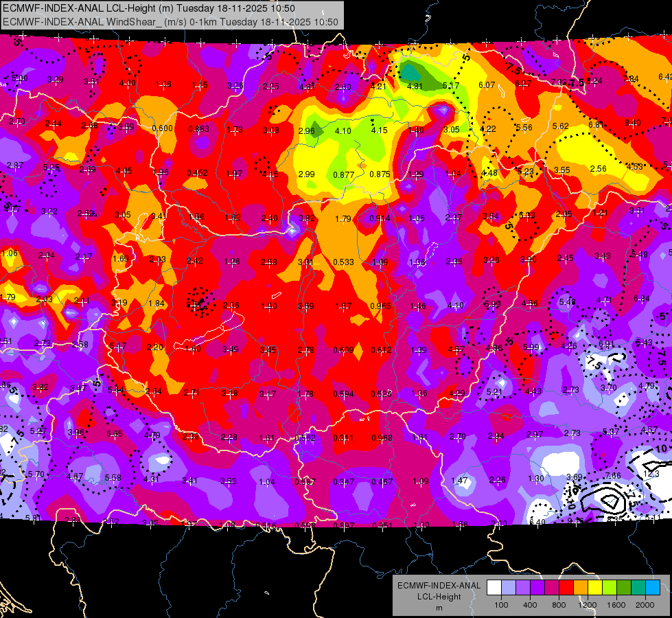Select the value 0.311
The height and width of the screenshot is (618, 672).
pyautogui.click(x=344, y=438)
